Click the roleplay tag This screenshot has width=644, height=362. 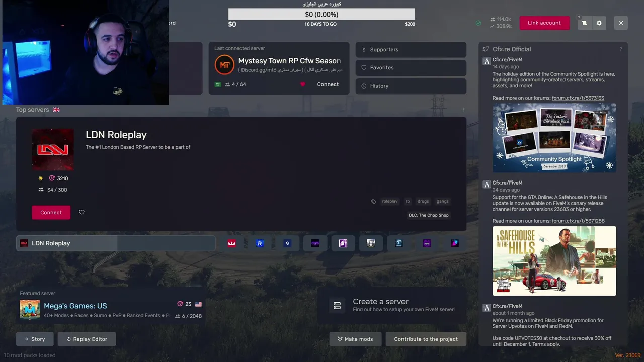coord(390,201)
